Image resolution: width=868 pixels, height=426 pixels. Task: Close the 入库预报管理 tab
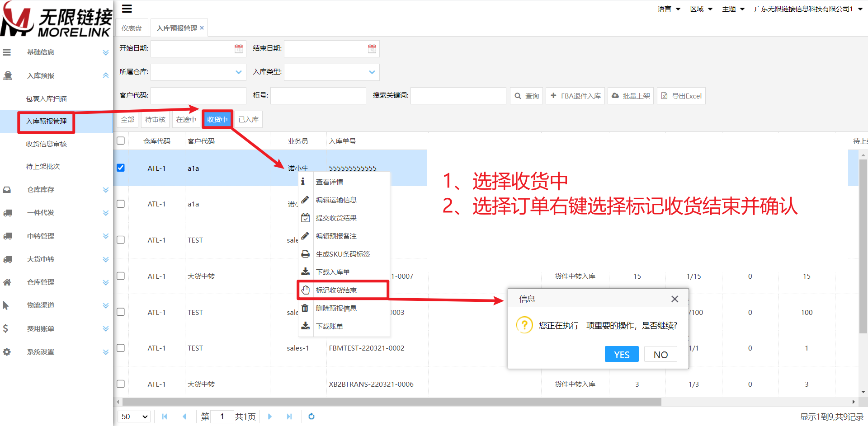coord(202,28)
